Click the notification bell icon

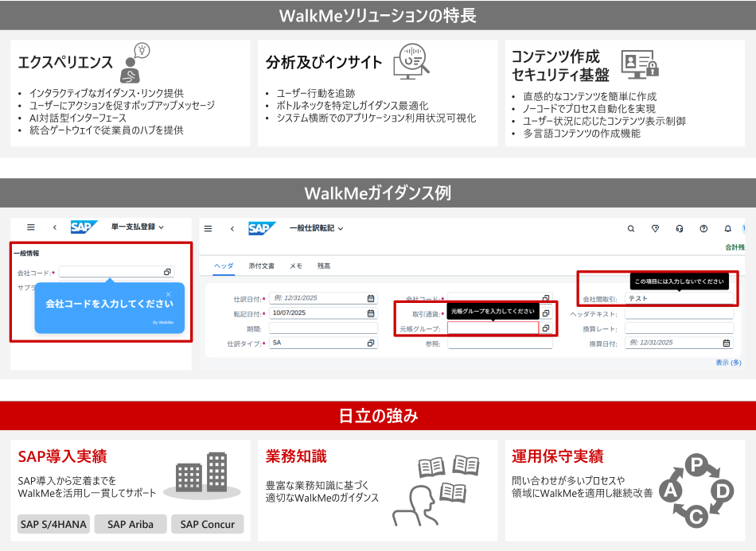coord(730,227)
